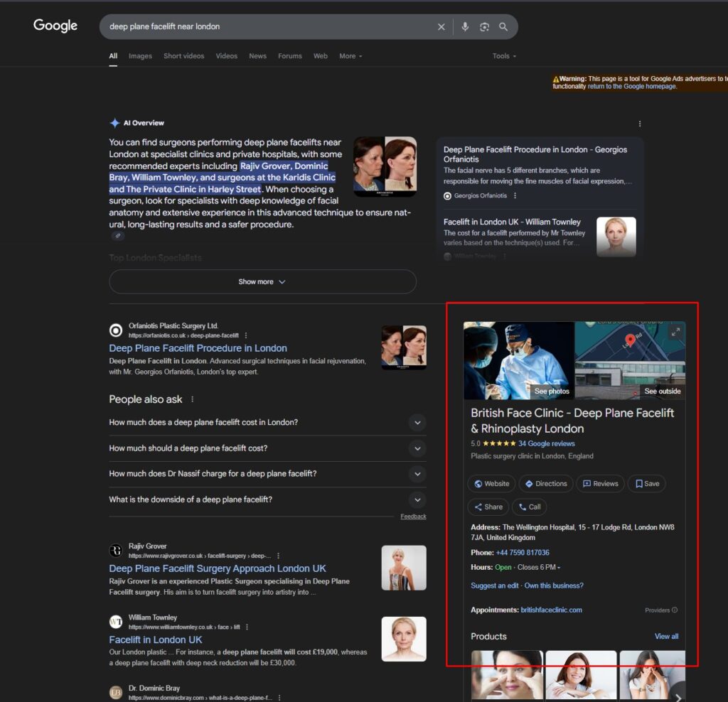Open the 34 Google reviews link

[547, 443]
